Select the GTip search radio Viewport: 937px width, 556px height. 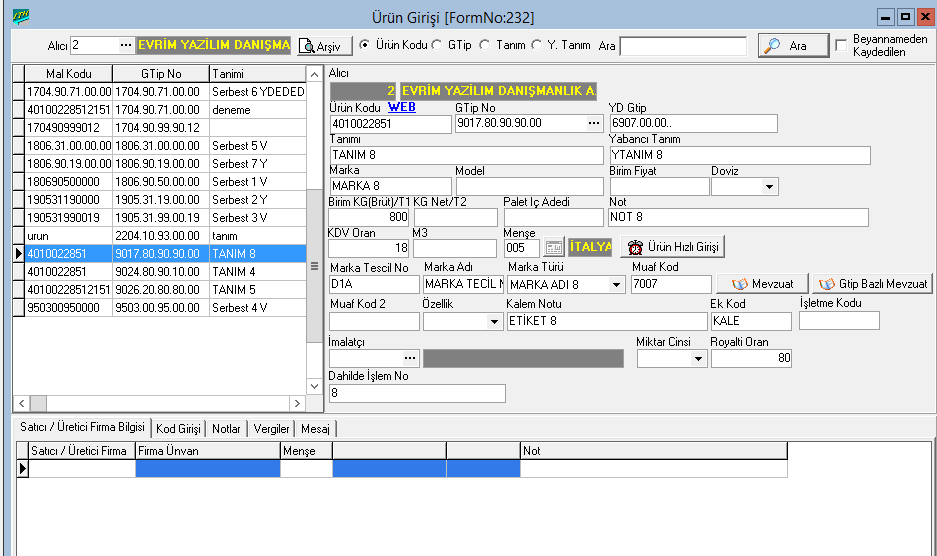click(x=437, y=45)
